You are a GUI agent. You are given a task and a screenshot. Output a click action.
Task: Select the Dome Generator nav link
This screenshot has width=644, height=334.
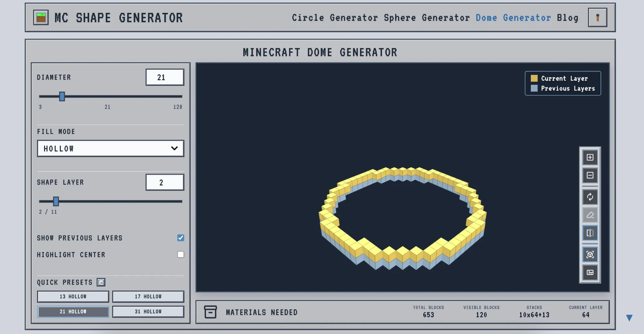513,18
